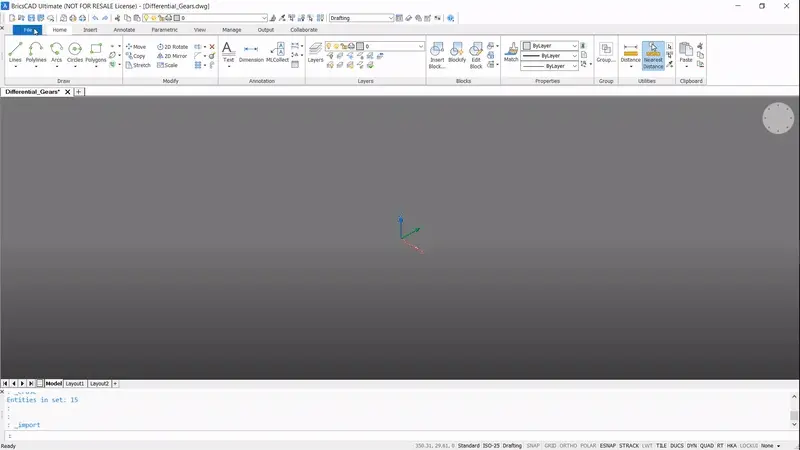The image size is (800, 450).
Task: Switch to the View ribbon tab
Action: click(199, 30)
